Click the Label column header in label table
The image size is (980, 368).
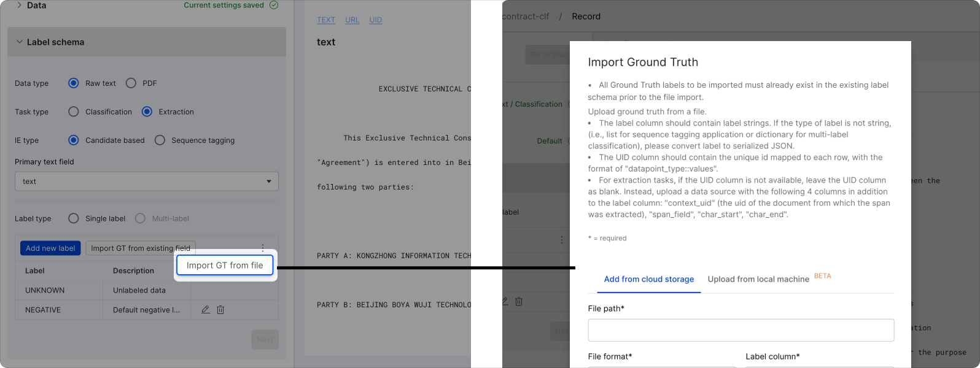coord(35,270)
